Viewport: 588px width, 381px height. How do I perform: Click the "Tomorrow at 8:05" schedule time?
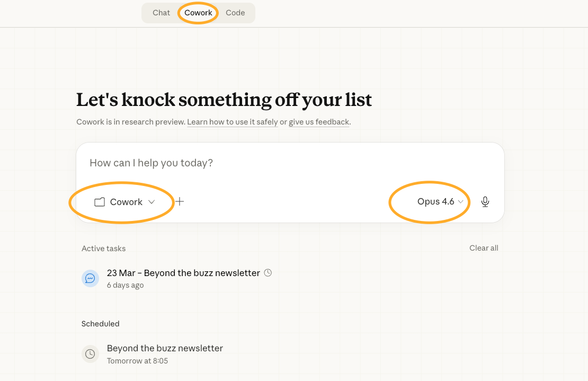point(137,361)
